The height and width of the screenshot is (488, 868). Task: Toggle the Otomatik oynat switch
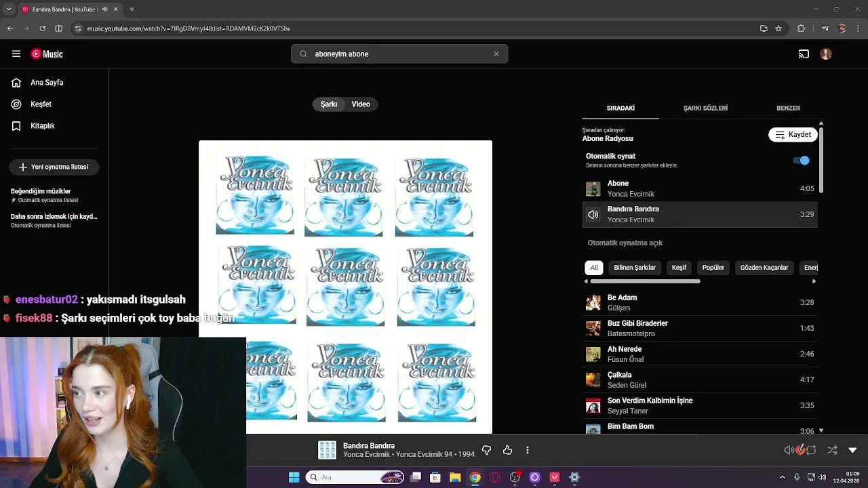point(801,161)
